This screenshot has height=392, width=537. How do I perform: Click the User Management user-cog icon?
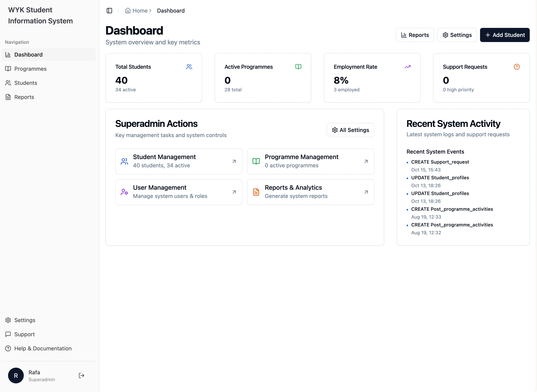click(x=124, y=192)
